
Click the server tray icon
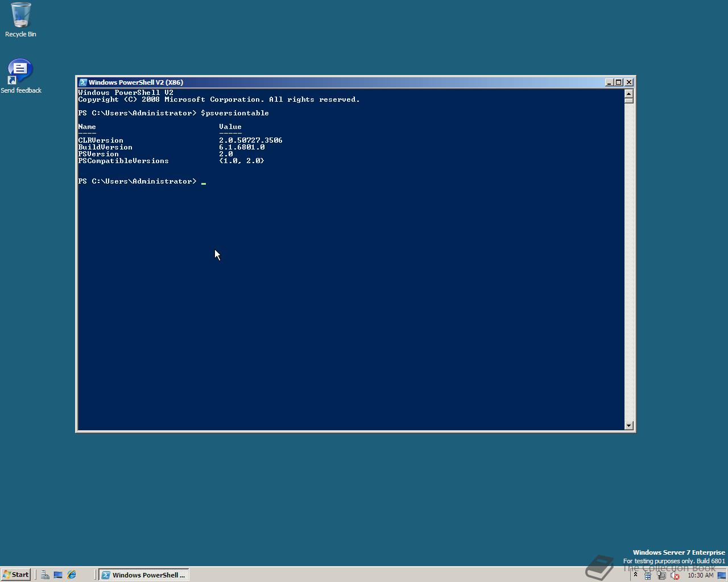tap(648, 575)
